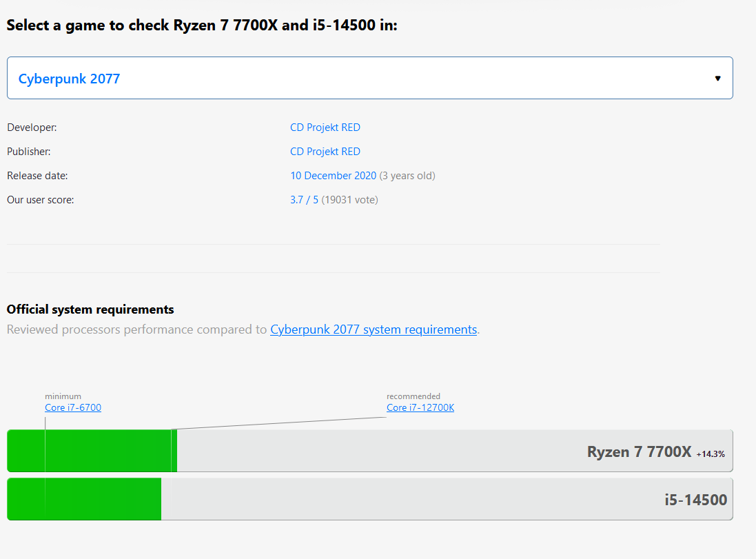
Task: Click the Ryzen 7 7700X bar label
Action: click(x=638, y=451)
